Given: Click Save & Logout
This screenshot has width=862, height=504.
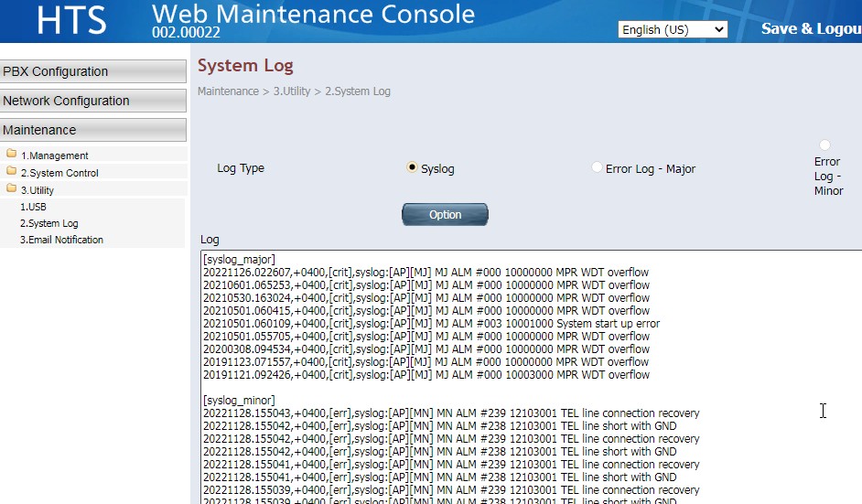Looking at the screenshot, I should pos(812,28).
